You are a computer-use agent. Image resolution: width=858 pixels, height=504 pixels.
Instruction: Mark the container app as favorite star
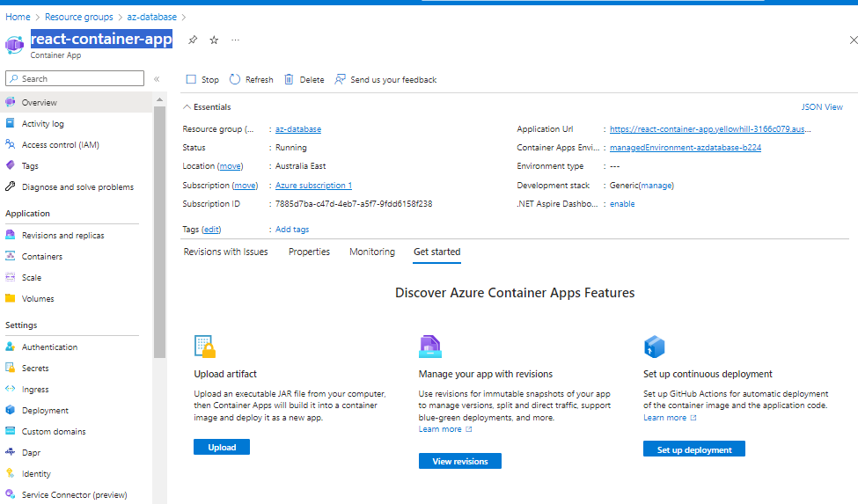click(x=214, y=40)
